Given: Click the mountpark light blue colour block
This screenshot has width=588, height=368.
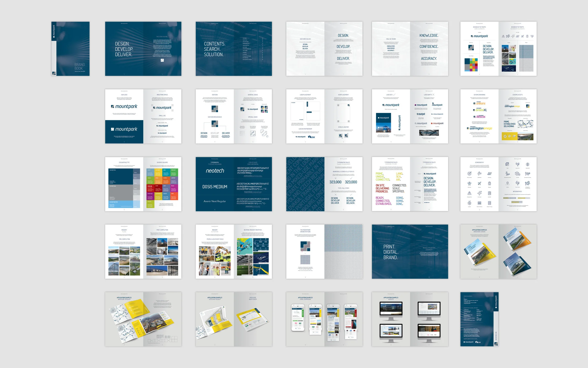Looking at the screenshot, I should [121, 204].
